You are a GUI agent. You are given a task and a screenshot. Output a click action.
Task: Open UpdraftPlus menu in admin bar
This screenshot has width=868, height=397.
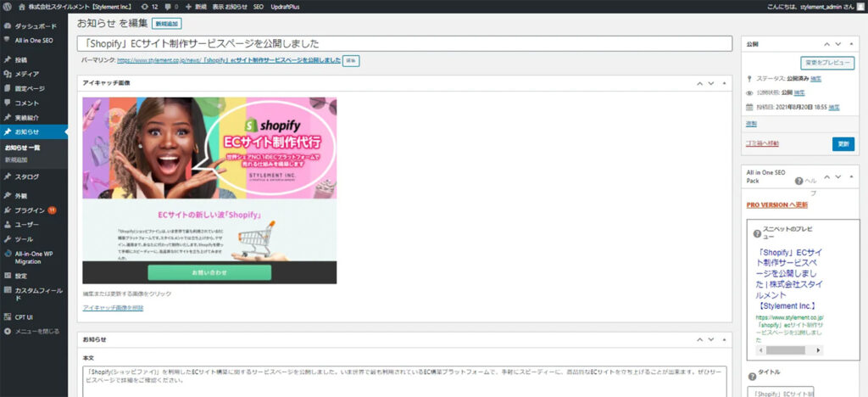pyautogui.click(x=285, y=7)
